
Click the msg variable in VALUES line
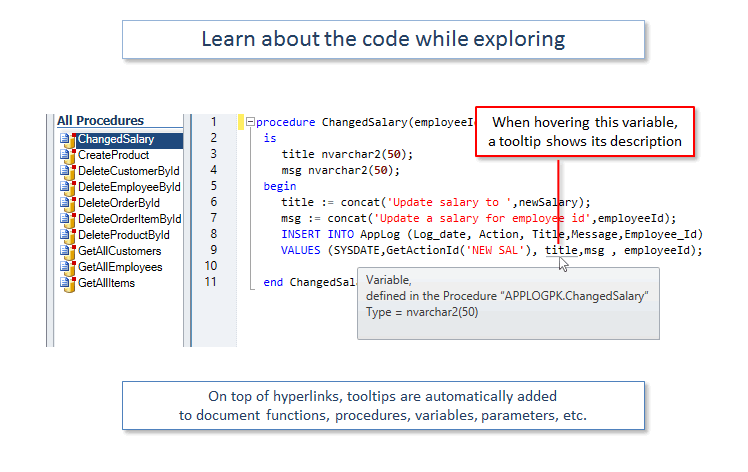coord(594,250)
